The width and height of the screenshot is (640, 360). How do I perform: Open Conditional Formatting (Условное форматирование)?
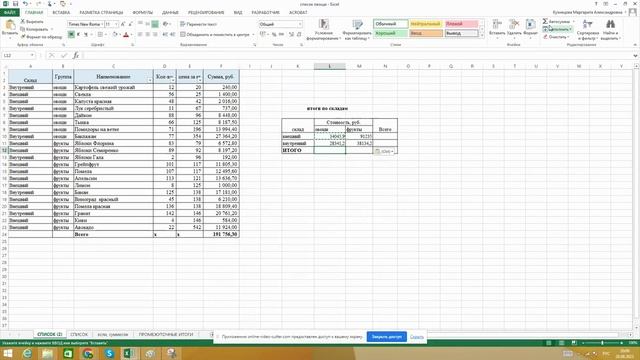324,29
